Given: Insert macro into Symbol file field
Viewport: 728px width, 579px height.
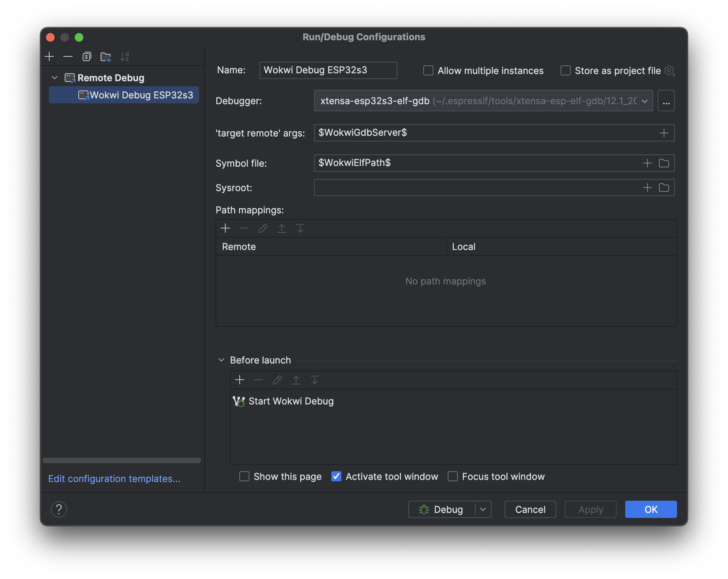Looking at the screenshot, I should click(648, 163).
